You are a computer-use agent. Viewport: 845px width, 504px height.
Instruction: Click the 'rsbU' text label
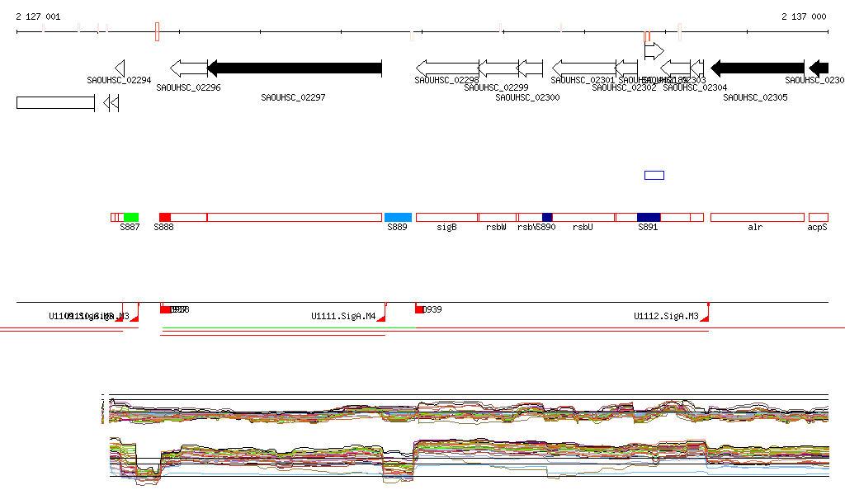(x=583, y=227)
